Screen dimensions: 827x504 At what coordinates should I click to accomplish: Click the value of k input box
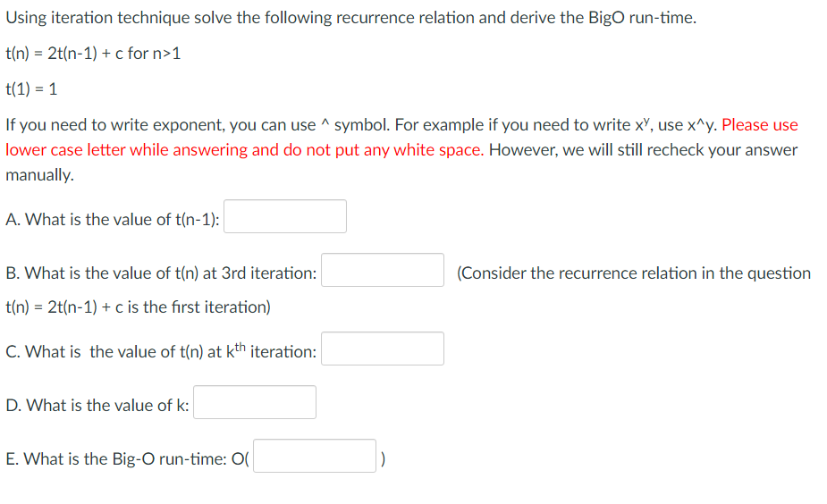click(255, 402)
